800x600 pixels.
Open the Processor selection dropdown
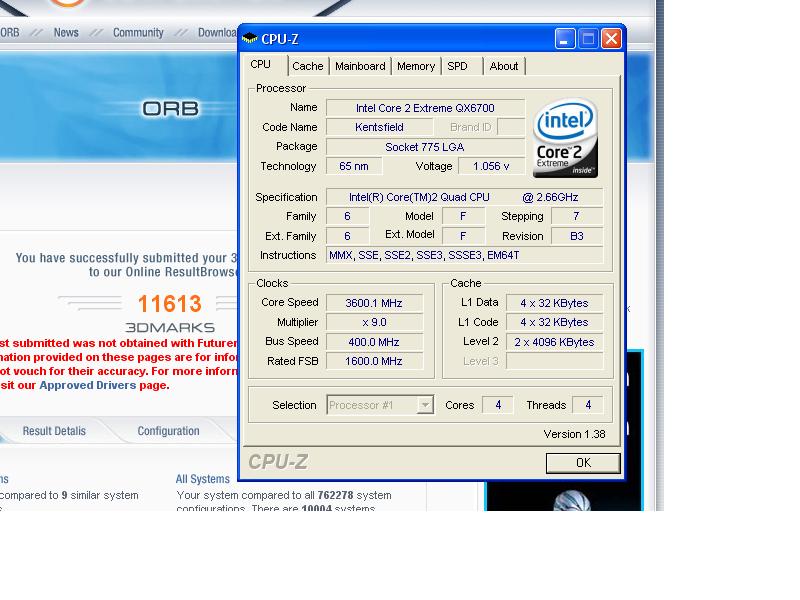click(x=424, y=405)
